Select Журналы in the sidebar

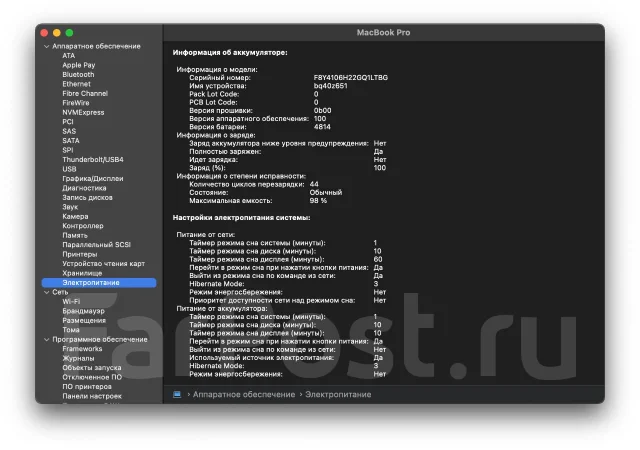pos(78,358)
